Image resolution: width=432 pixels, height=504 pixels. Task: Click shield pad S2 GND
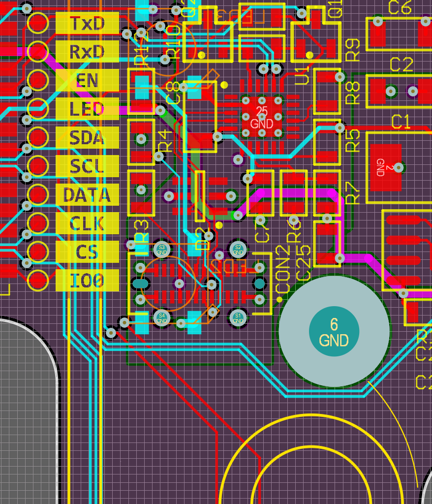pos(238,250)
